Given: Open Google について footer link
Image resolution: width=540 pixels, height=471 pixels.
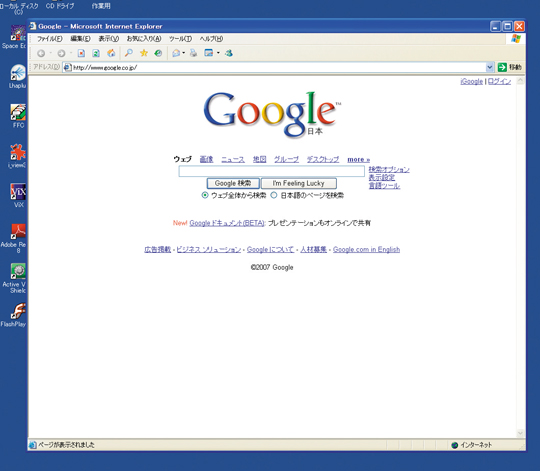Looking at the screenshot, I should coord(271,250).
